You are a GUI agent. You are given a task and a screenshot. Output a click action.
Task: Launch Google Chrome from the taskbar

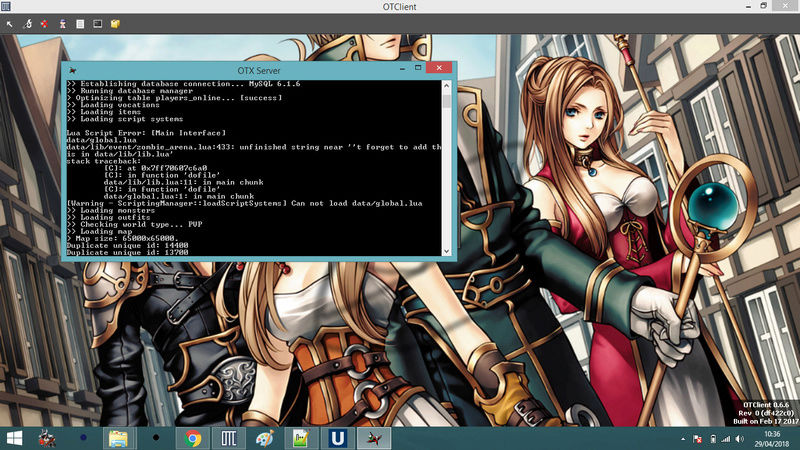pos(192,438)
